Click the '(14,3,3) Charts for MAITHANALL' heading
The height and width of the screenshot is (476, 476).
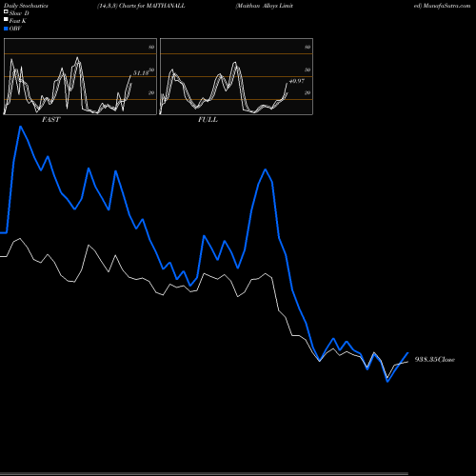[x=141, y=6]
